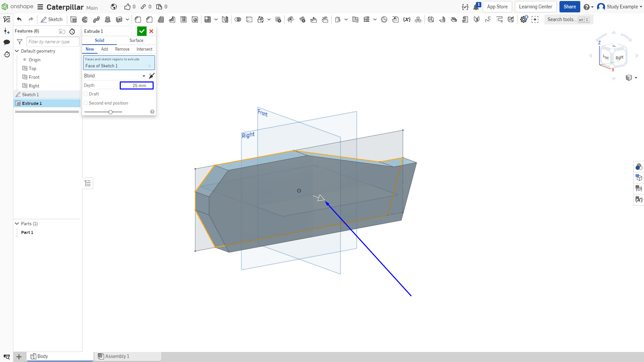
Task: Select the Extrude tool in toolbar
Action: (73, 19)
